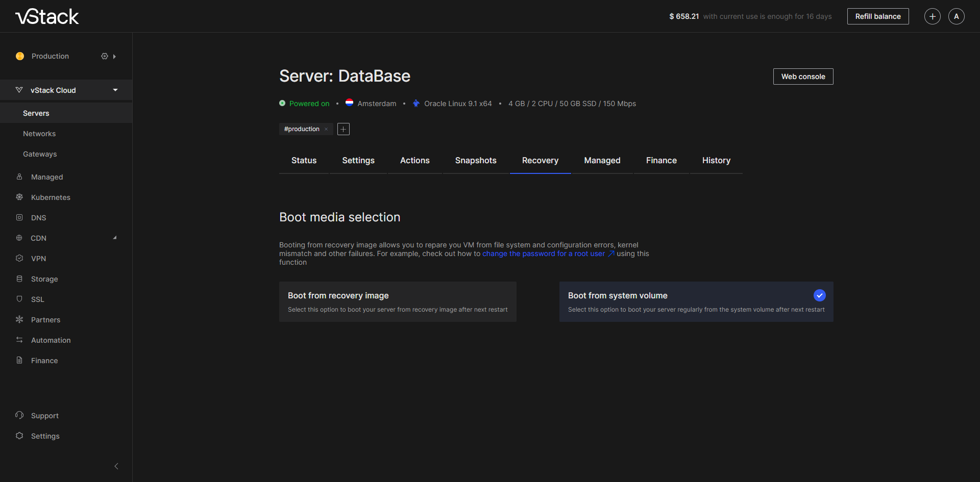Open the Automation section label
Screen dimensions: 980x482
(x=51, y=340)
